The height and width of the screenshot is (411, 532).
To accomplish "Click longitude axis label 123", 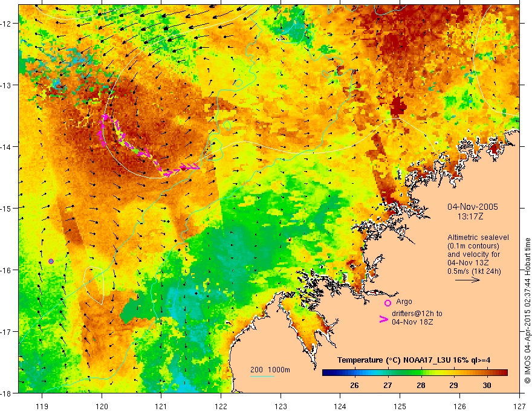I will (281, 407).
